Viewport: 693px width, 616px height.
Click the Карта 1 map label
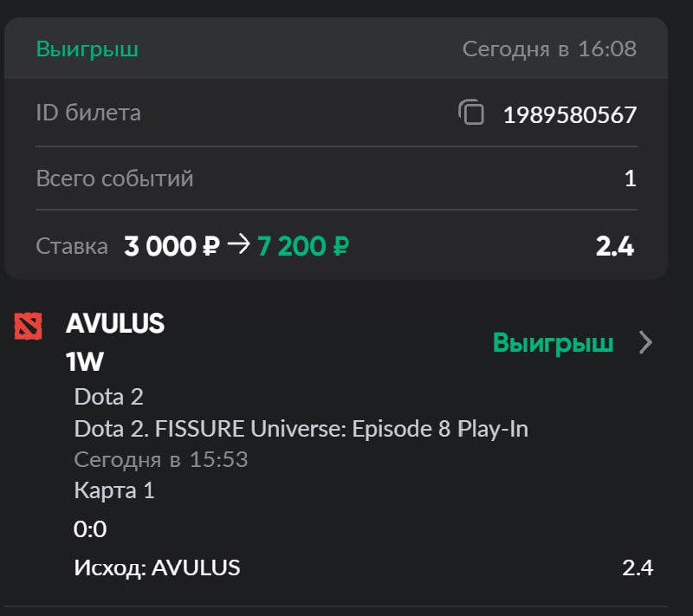[x=114, y=490]
